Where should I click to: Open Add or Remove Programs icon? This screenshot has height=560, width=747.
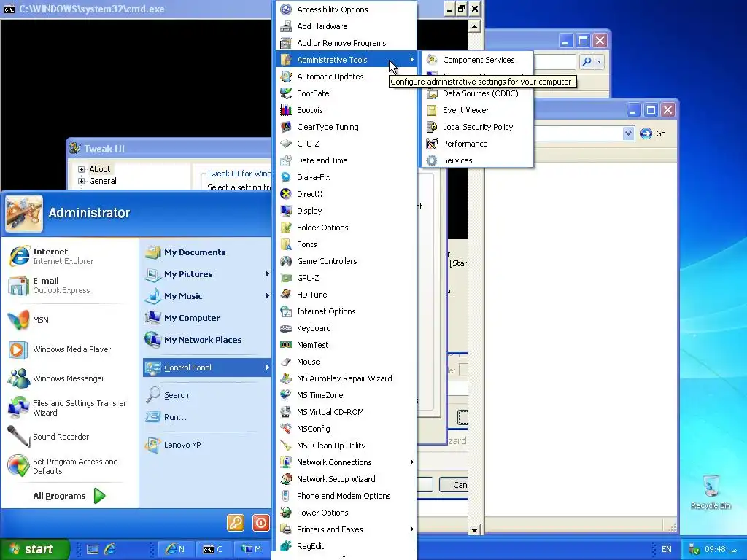(x=286, y=43)
